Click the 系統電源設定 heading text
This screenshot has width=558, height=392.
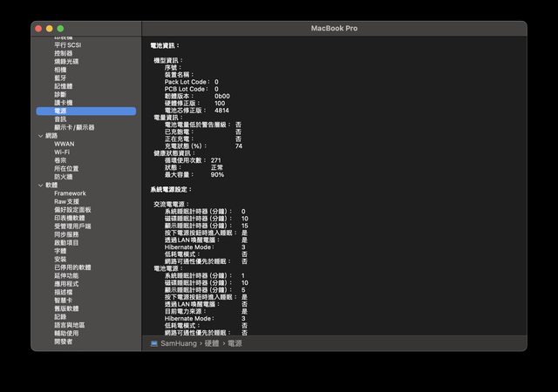[171, 190]
